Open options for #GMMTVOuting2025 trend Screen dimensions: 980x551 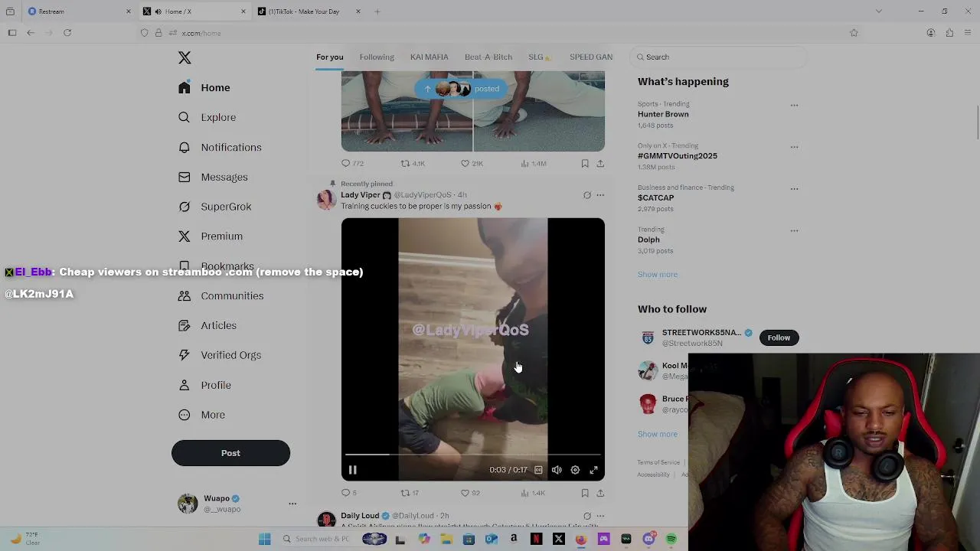coord(794,147)
